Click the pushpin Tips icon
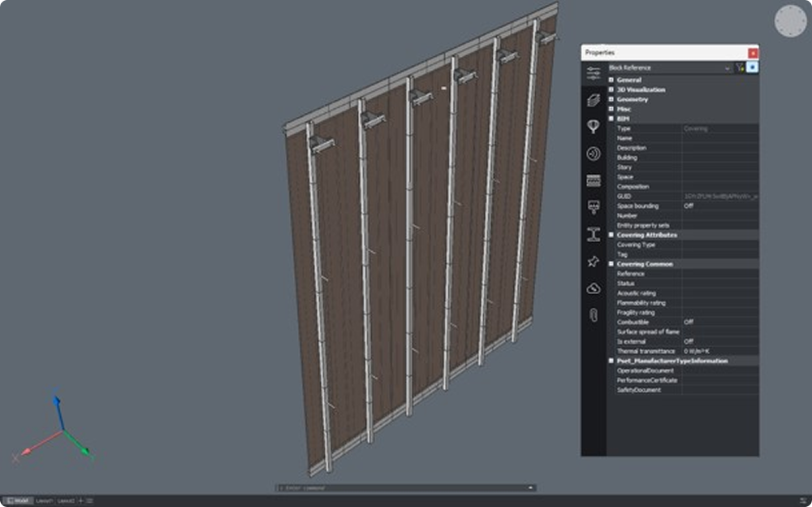This screenshot has height=507, width=812. point(594,262)
